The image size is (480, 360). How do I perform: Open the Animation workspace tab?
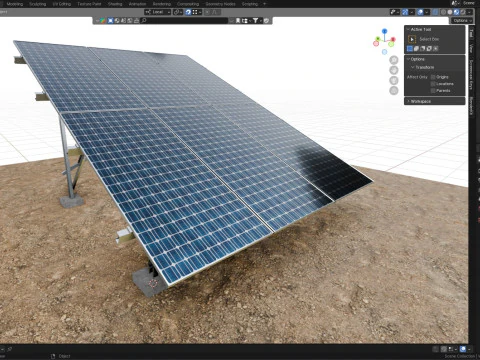coord(137,4)
